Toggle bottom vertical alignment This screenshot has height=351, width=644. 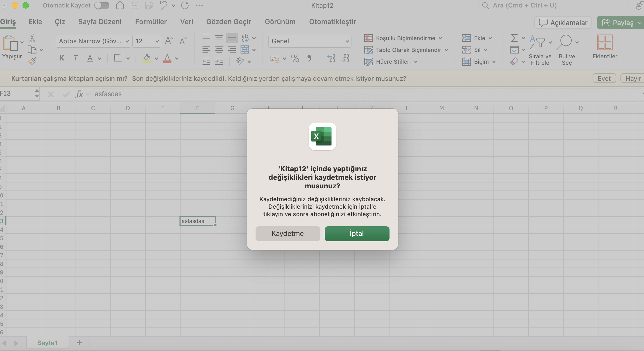click(x=232, y=38)
